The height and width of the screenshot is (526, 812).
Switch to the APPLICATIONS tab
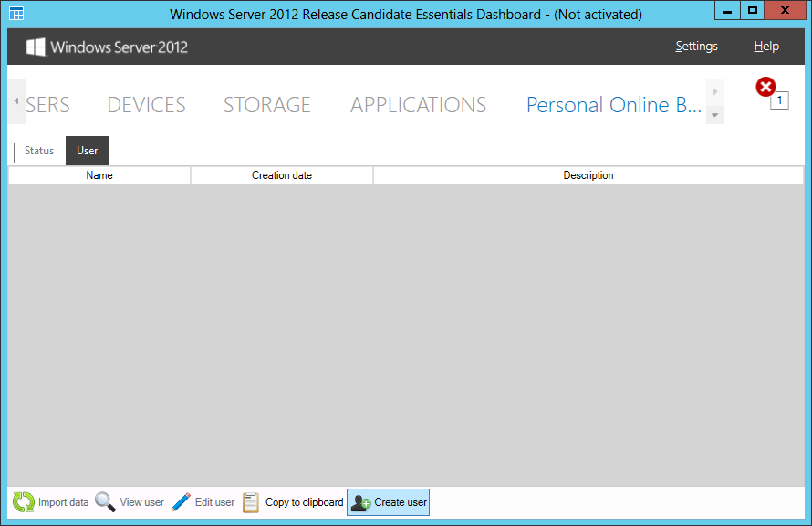point(419,105)
